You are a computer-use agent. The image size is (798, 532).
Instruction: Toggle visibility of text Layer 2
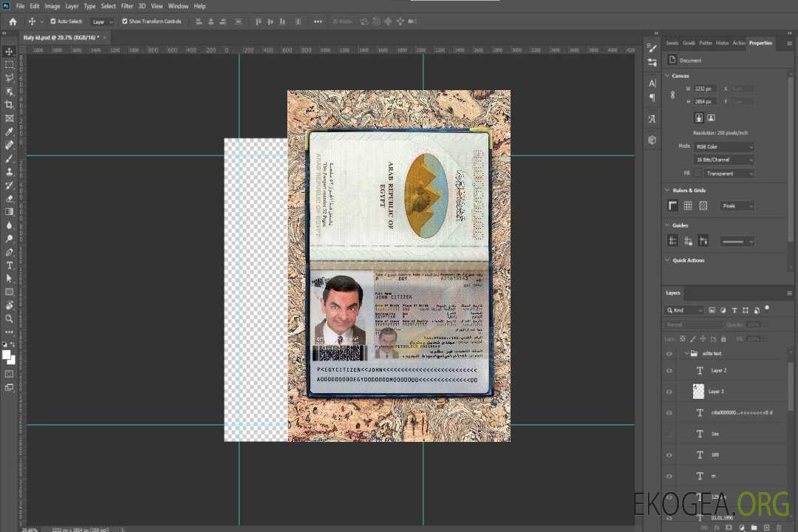(x=669, y=371)
